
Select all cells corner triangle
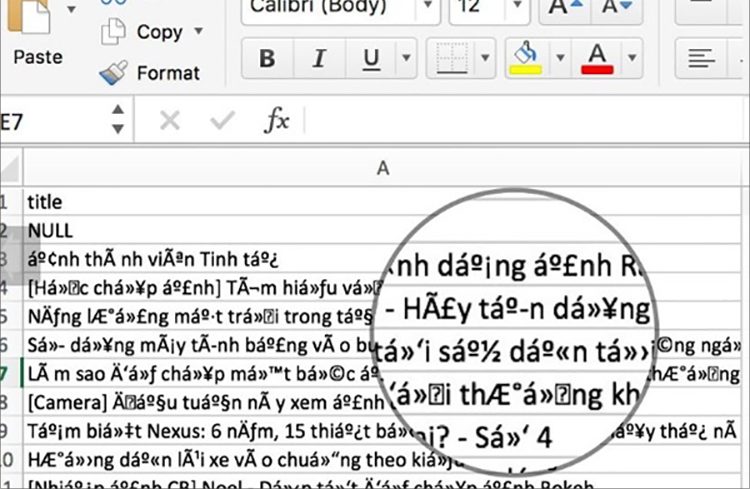[x=11, y=168]
